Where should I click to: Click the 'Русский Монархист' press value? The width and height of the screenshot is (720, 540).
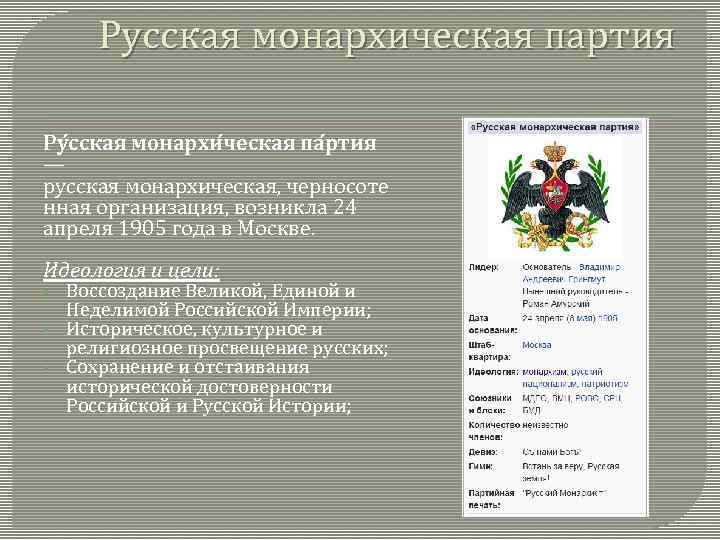[x=565, y=493]
